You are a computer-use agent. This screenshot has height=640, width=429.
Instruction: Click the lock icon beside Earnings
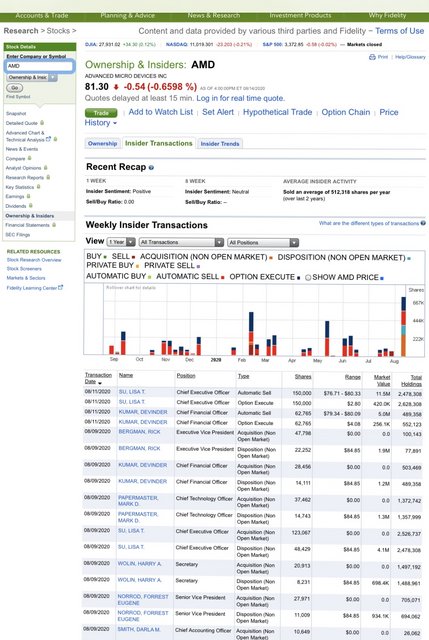[x=28, y=196]
